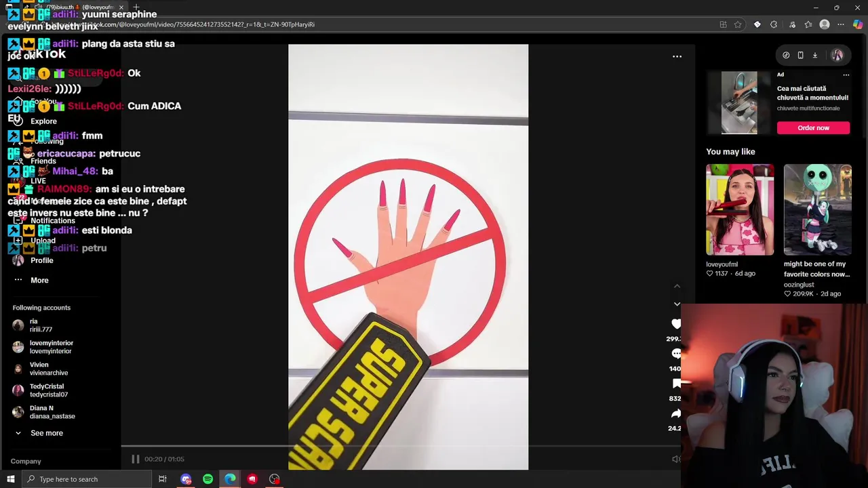
Task: Open lovemyinterior followed account
Action: coord(51,347)
